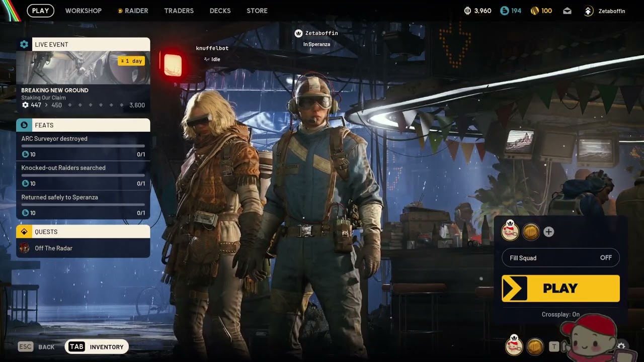This screenshot has width=644, height=362.
Task: Click knuffelbot's Idle status text
Action: (x=216, y=59)
